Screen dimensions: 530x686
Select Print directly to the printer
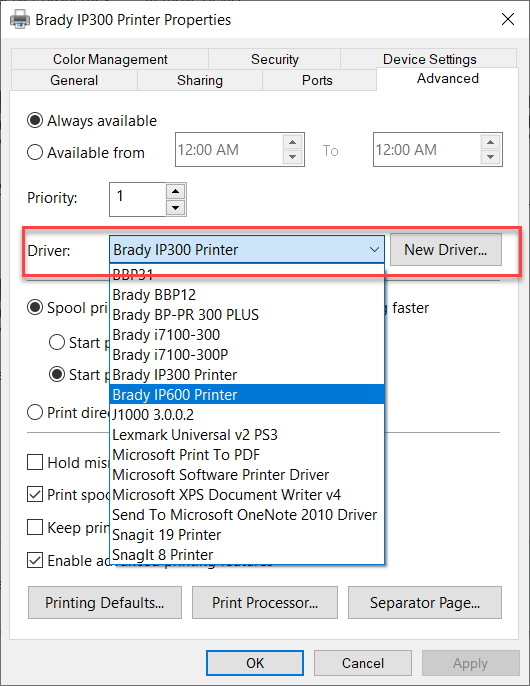35,412
